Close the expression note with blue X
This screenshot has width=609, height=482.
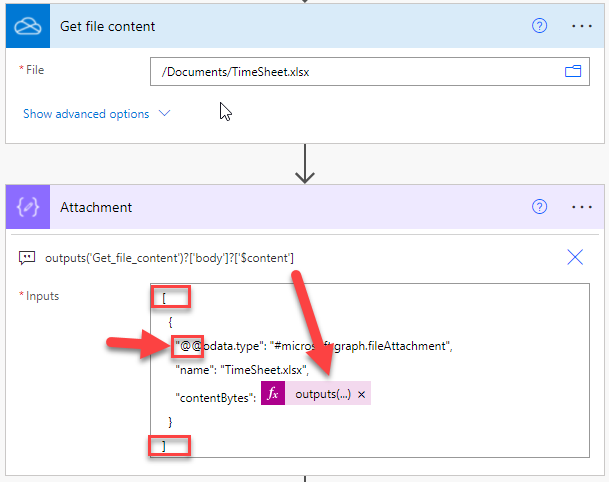pos(575,258)
